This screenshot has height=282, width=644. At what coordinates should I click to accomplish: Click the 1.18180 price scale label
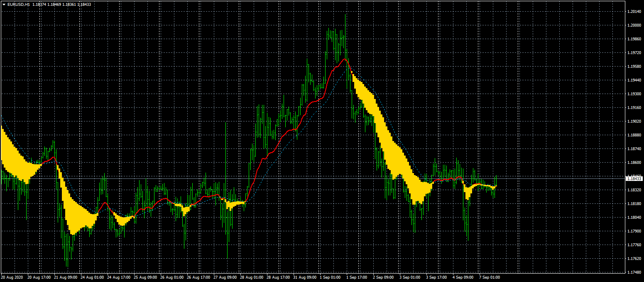click(x=634, y=204)
